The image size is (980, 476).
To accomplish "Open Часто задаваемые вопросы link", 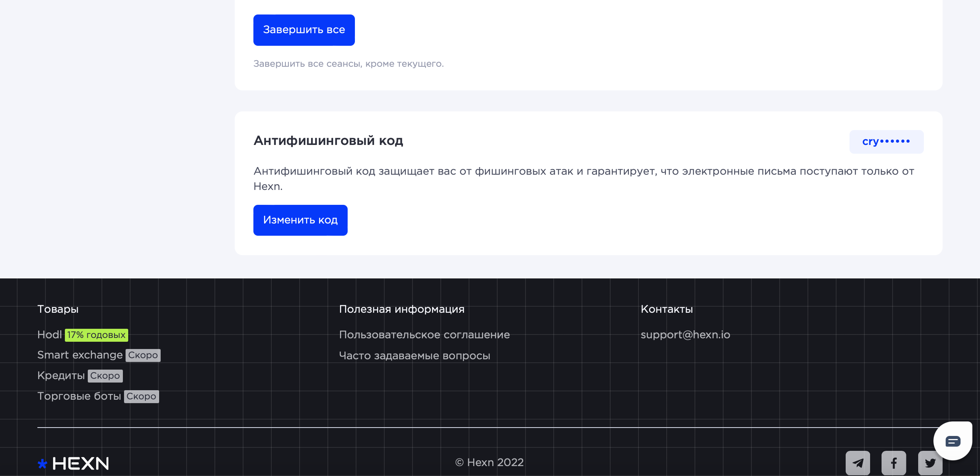I will click(414, 355).
